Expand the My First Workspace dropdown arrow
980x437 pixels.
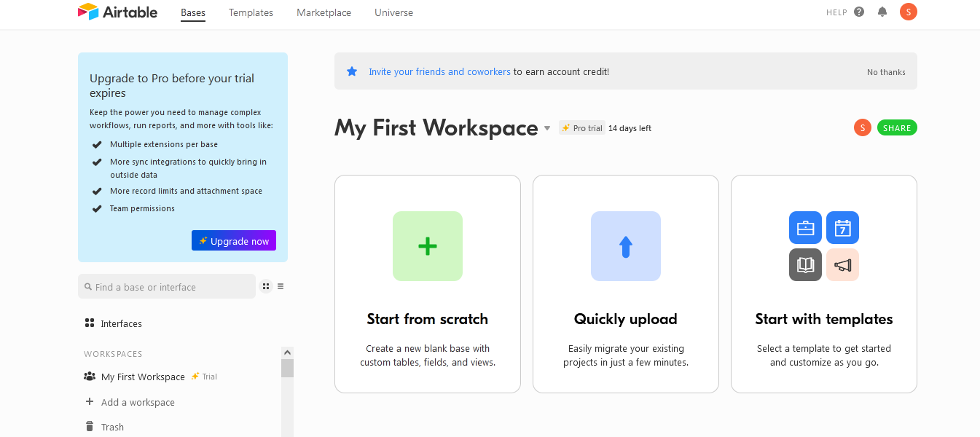coord(547,129)
